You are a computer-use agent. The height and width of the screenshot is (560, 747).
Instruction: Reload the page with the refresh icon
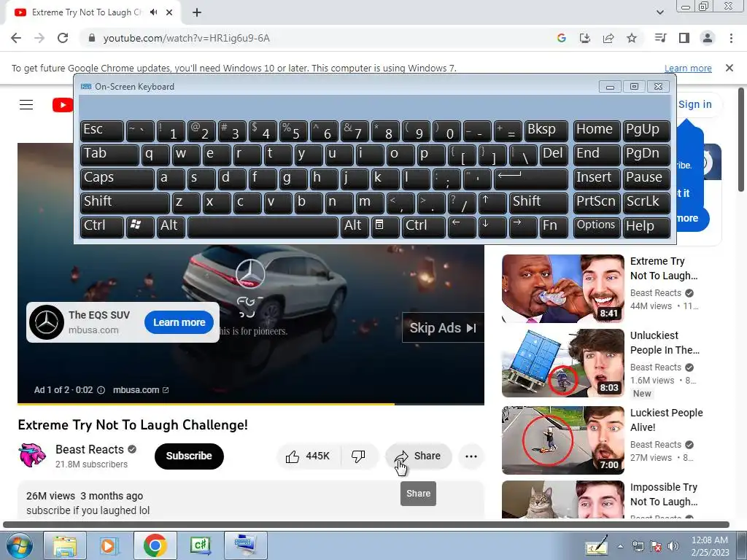pyautogui.click(x=63, y=38)
